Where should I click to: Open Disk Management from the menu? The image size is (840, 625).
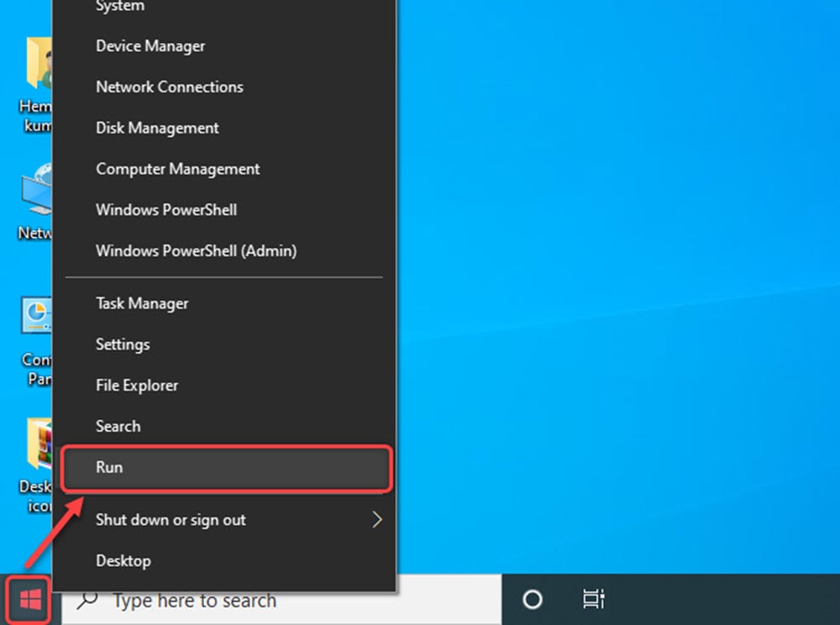tap(224, 128)
